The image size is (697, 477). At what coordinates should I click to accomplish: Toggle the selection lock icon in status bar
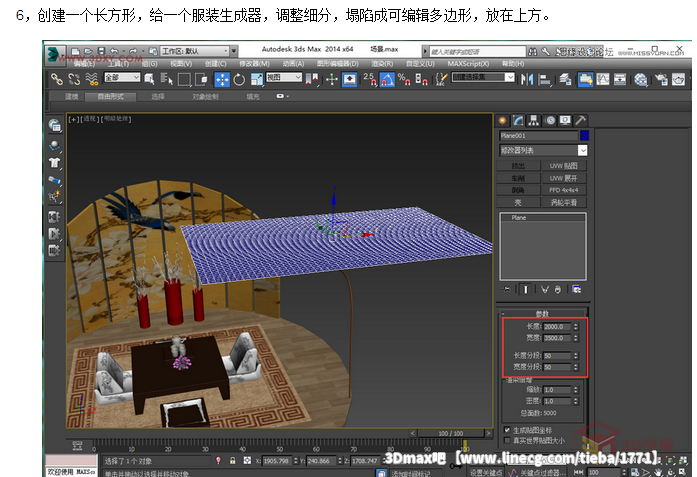click(x=232, y=461)
